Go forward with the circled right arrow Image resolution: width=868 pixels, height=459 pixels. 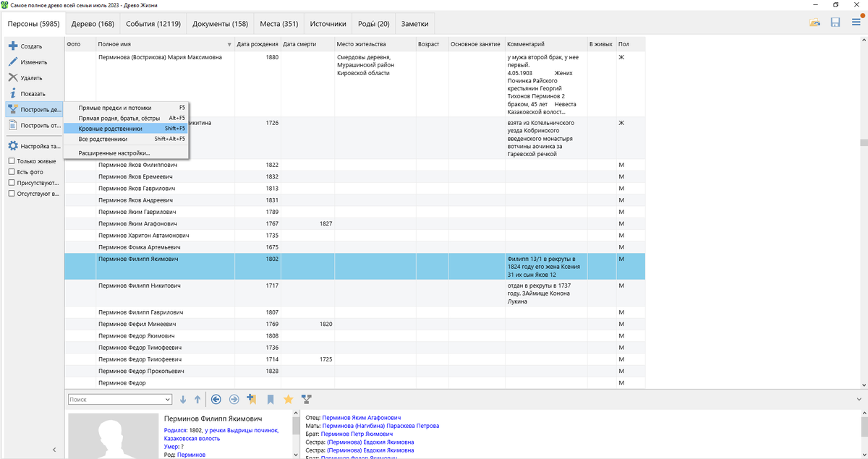pyautogui.click(x=234, y=399)
